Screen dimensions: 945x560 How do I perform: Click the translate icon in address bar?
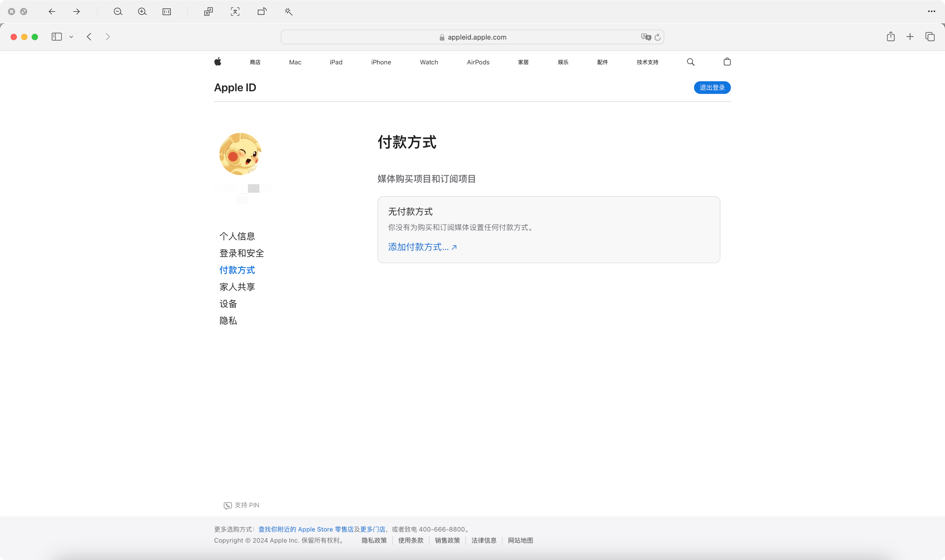coord(646,37)
